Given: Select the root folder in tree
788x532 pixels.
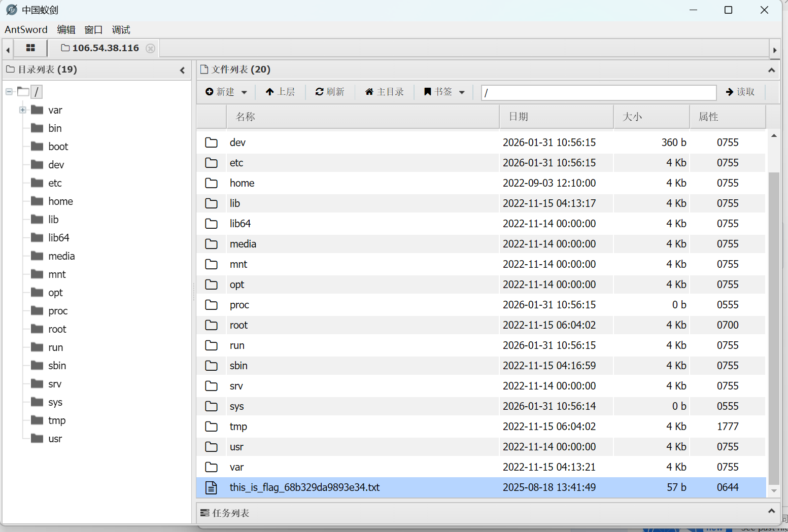Looking at the screenshot, I should coord(57,329).
